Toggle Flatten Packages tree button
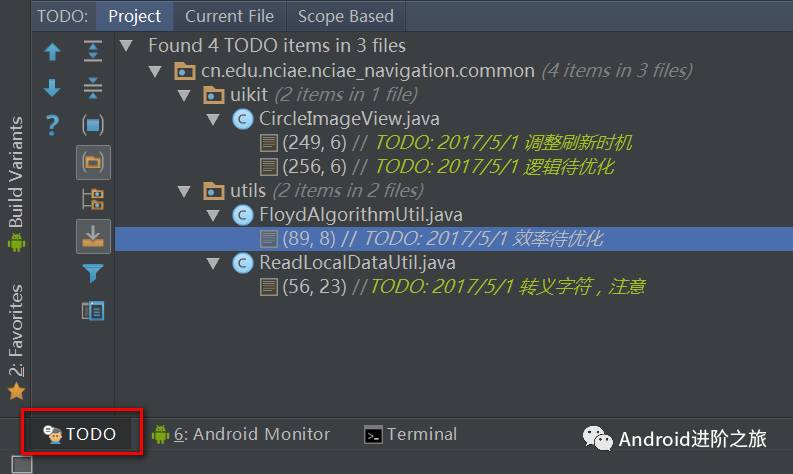Viewport: 793px width, 474px height. tap(93, 199)
